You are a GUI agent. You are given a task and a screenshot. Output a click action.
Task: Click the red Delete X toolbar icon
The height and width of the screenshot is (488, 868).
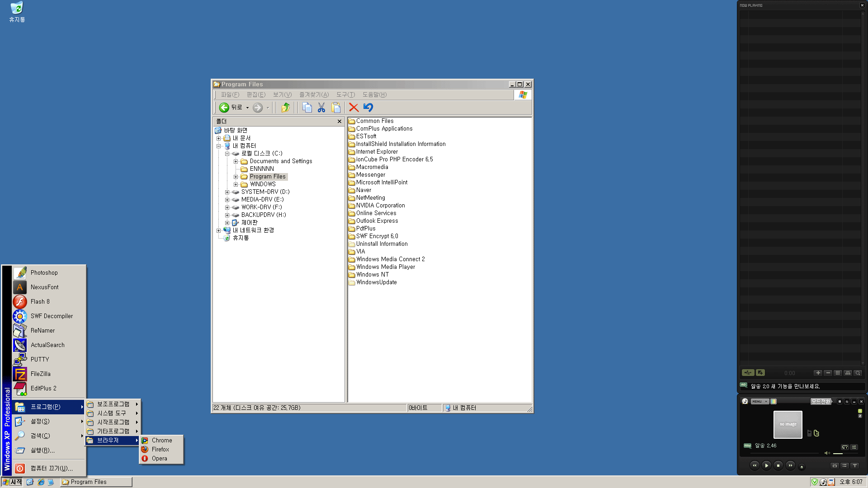(354, 108)
